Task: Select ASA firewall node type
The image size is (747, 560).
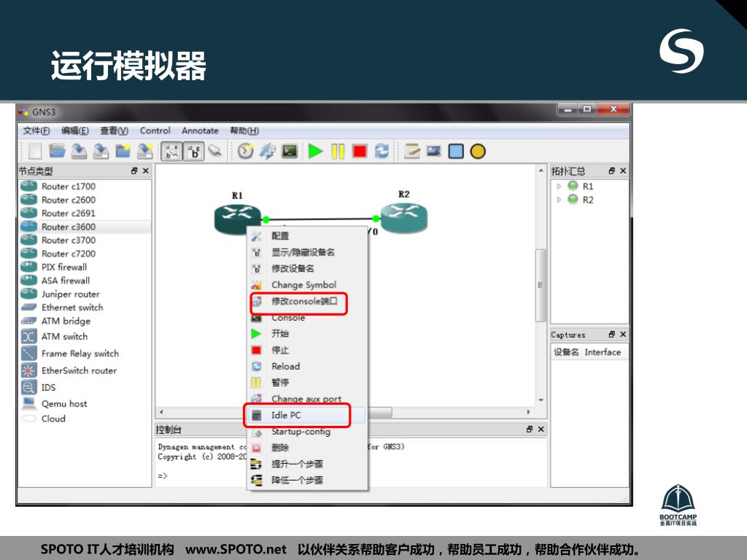Action: (85, 281)
